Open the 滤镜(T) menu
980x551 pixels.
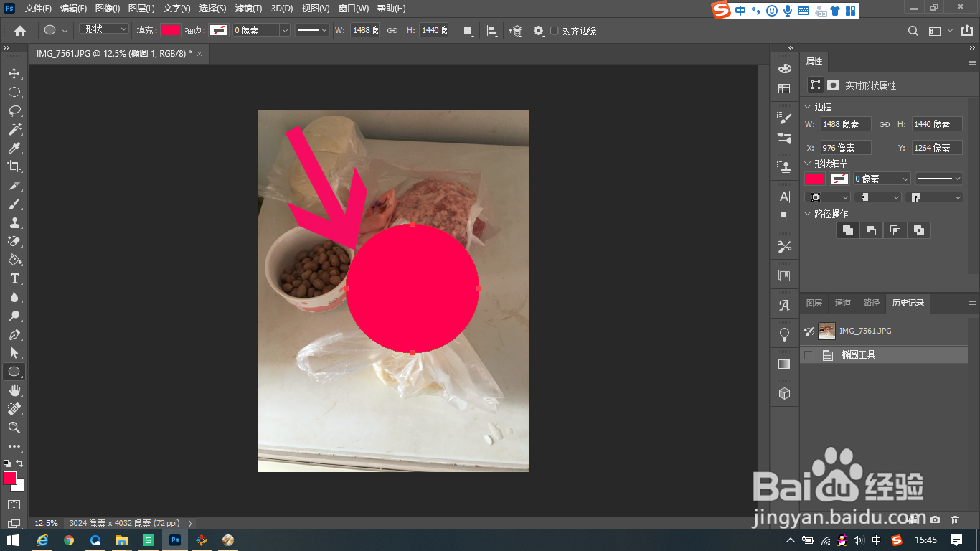[249, 9]
